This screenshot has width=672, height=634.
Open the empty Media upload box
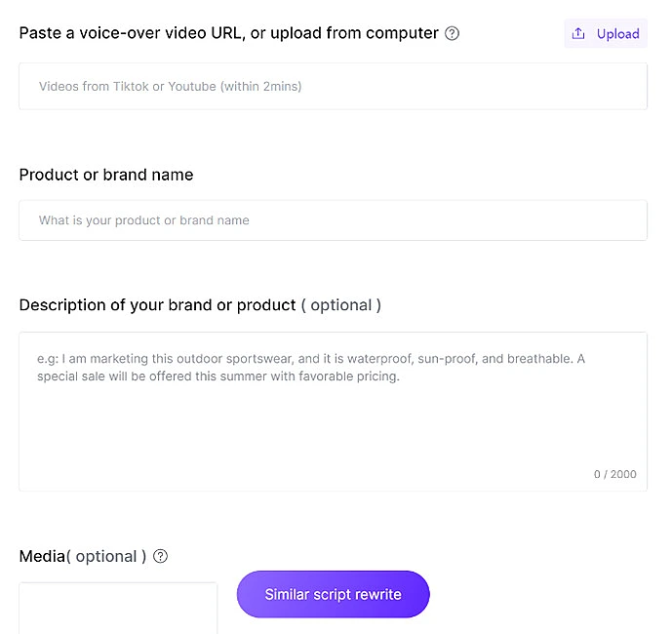pyautogui.click(x=118, y=609)
